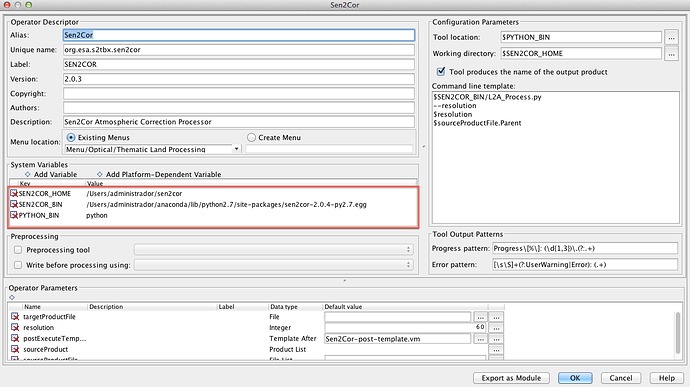Click the Alias input field
This screenshot has width=690, height=387.
click(239, 35)
